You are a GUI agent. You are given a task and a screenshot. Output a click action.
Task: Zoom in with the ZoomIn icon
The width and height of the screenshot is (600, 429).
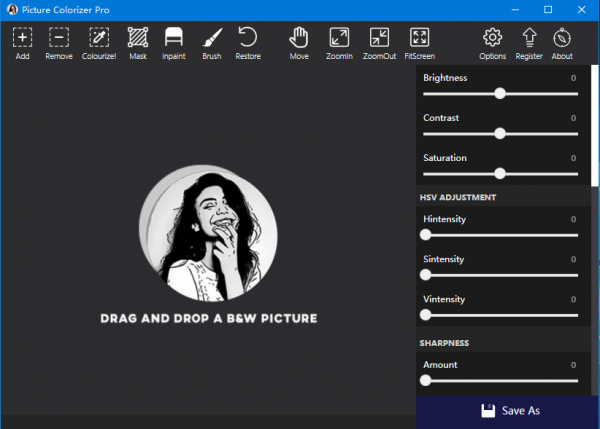pyautogui.click(x=339, y=38)
